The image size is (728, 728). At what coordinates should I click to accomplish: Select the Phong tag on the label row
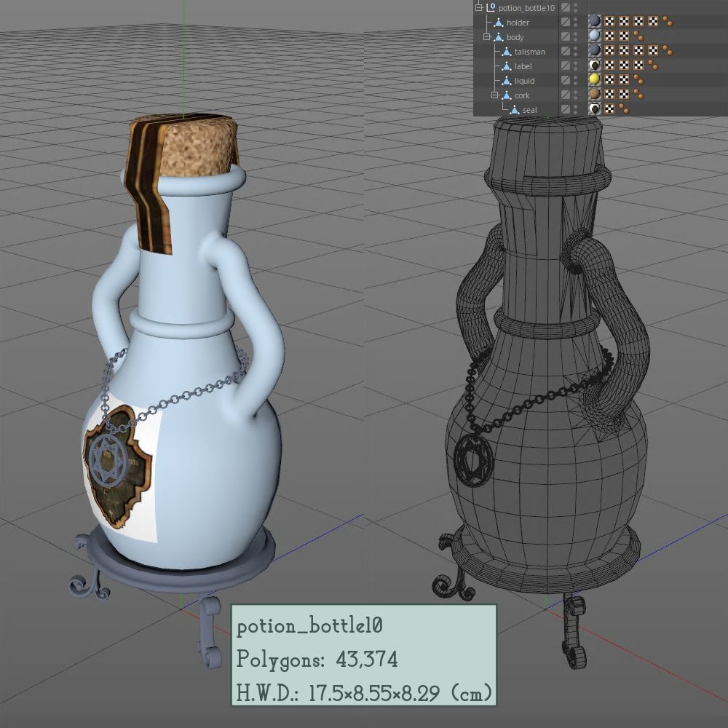(x=653, y=65)
